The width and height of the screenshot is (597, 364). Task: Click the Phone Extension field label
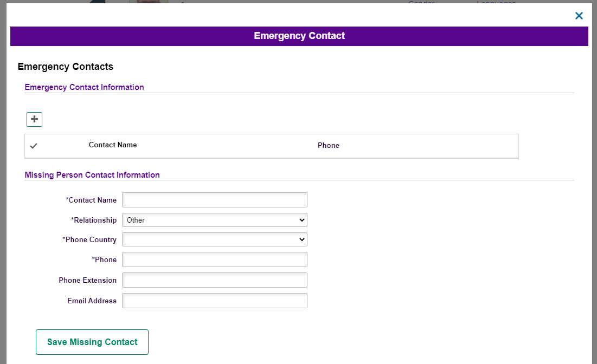(87, 281)
